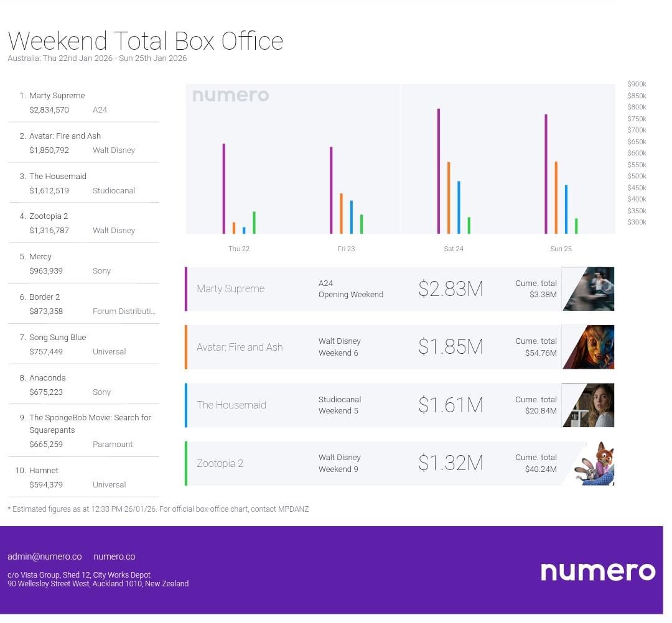This screenshot has width=672, height=623.
Task: Click the Weekend Total Box Office heading
Action: pos(146,41)
